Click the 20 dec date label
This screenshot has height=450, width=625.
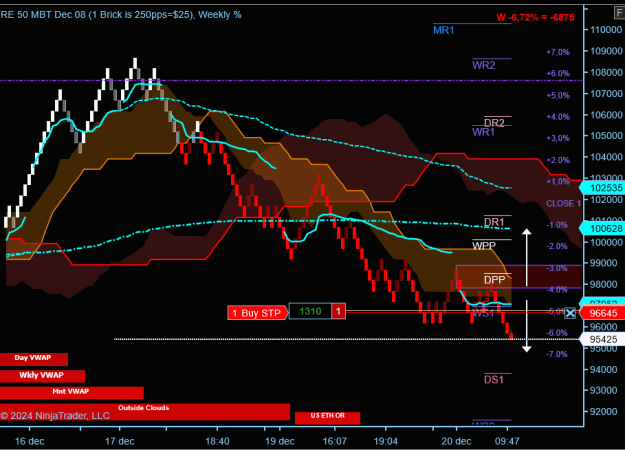456,441
